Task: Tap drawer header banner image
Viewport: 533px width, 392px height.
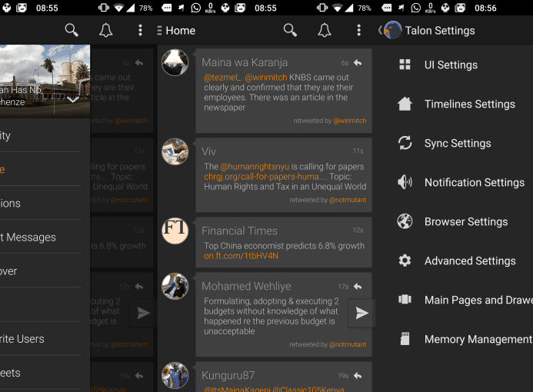Action: coord(45,81)
